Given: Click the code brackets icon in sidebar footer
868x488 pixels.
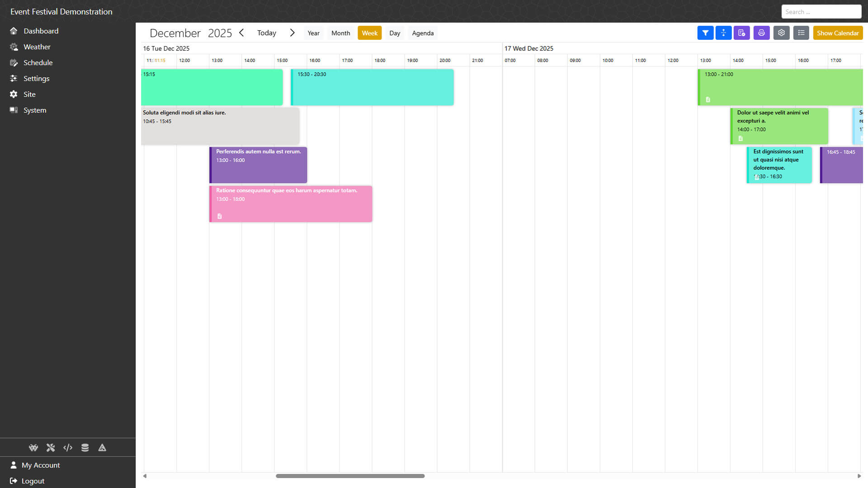Looking at the screenshot, I should pyautogui.click(x=68, y=448).
